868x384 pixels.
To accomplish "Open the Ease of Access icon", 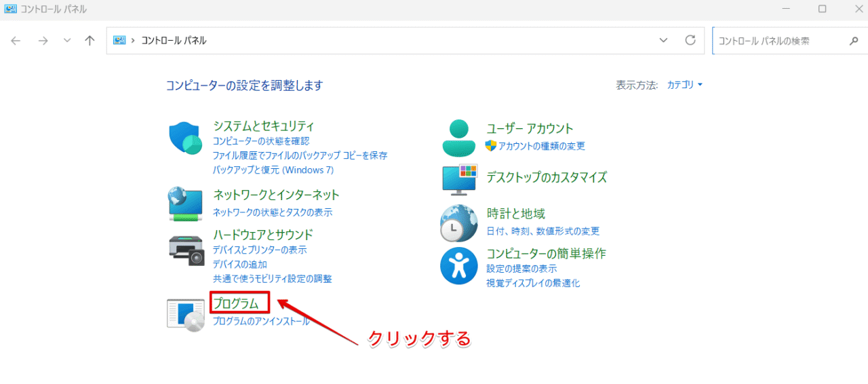I will [459, 265].
